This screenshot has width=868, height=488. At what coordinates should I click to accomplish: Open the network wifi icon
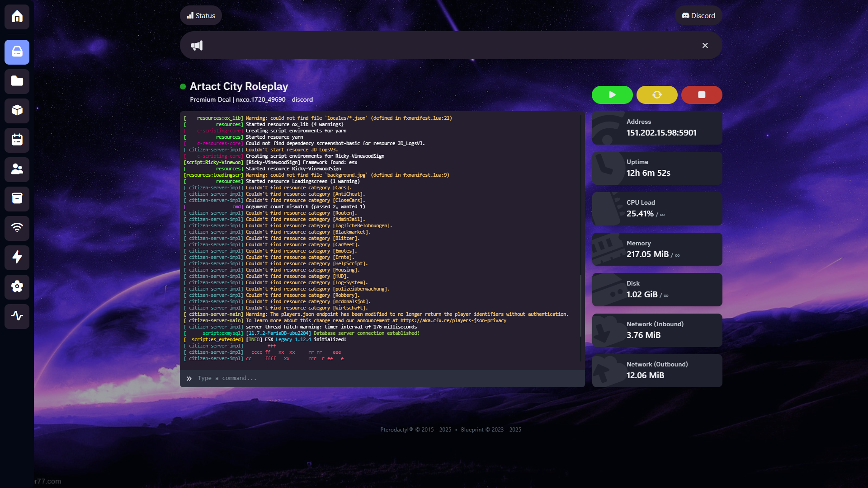(x=17, y=228)
